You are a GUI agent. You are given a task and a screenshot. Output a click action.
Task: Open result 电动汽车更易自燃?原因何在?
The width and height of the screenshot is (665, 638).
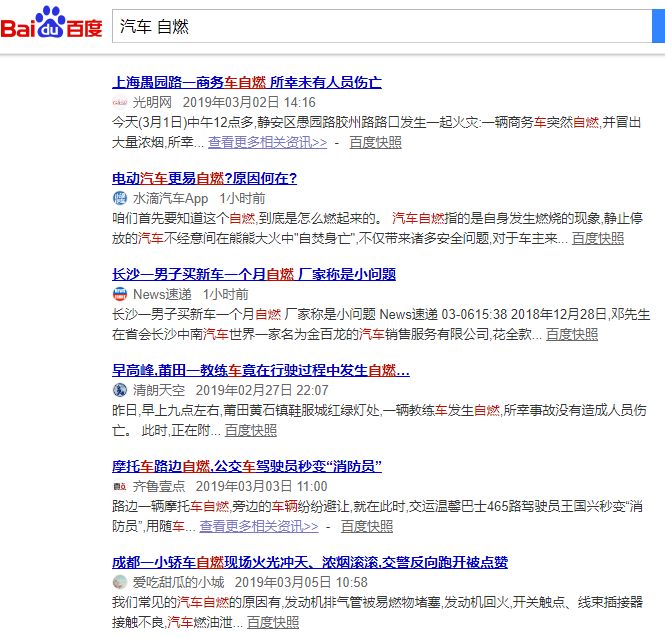coord(204,178)
